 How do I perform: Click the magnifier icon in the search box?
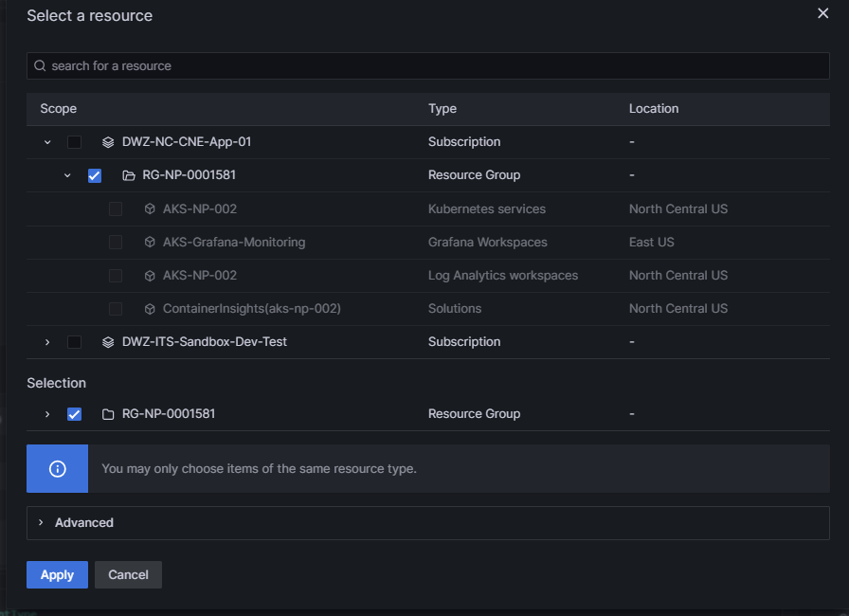coord(40,66)
